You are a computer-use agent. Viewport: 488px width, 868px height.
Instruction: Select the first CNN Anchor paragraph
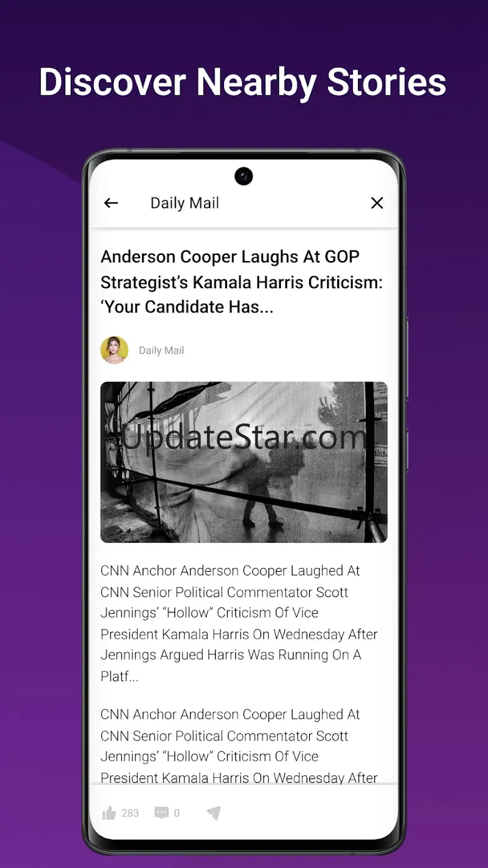[x=240, y=623]
